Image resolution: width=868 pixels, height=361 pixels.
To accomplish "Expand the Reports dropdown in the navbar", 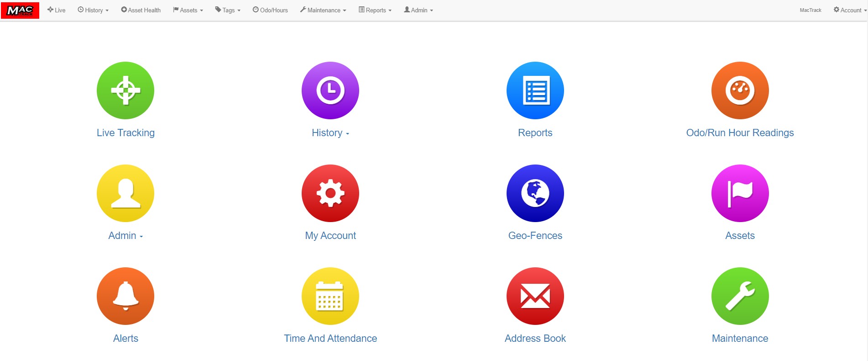I will point(375,10).
